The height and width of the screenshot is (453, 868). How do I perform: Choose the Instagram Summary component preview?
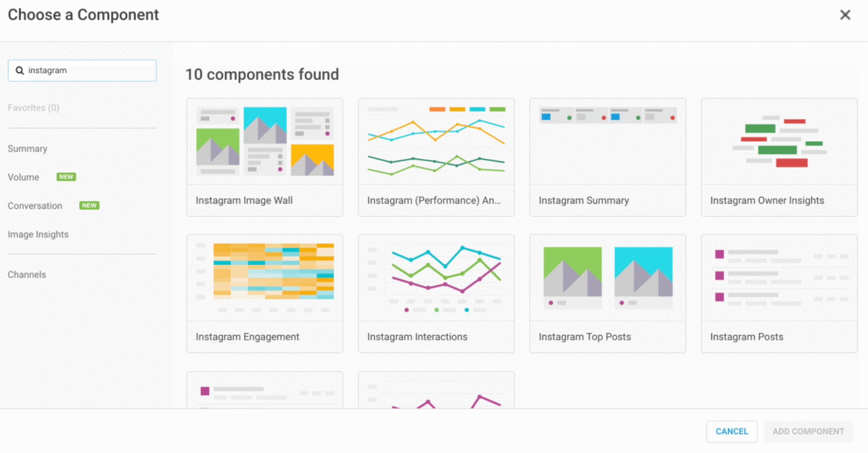(607, 141)
